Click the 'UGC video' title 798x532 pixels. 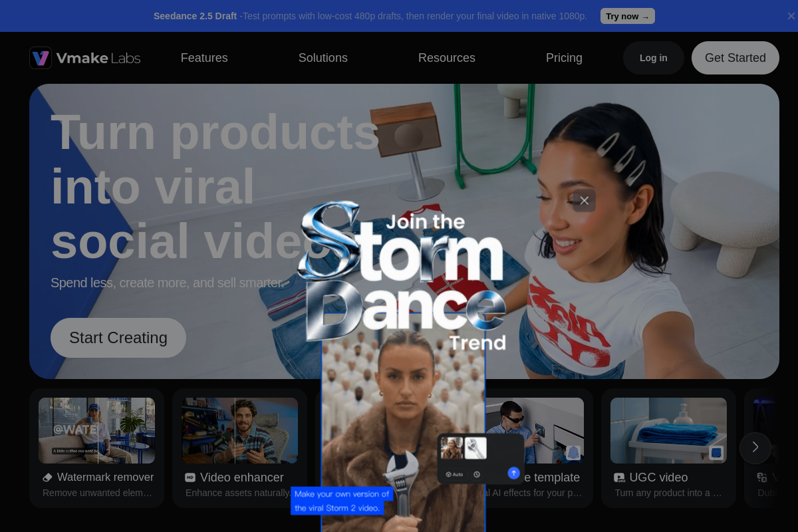click(658, 477)
